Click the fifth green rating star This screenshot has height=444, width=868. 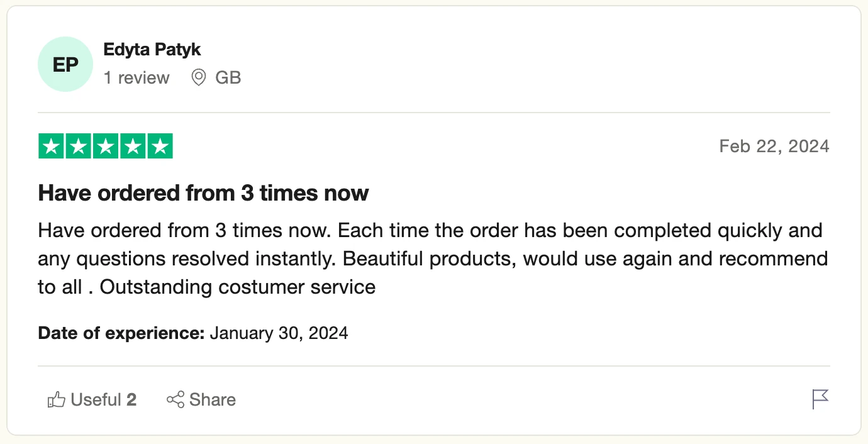click(160, 147)
